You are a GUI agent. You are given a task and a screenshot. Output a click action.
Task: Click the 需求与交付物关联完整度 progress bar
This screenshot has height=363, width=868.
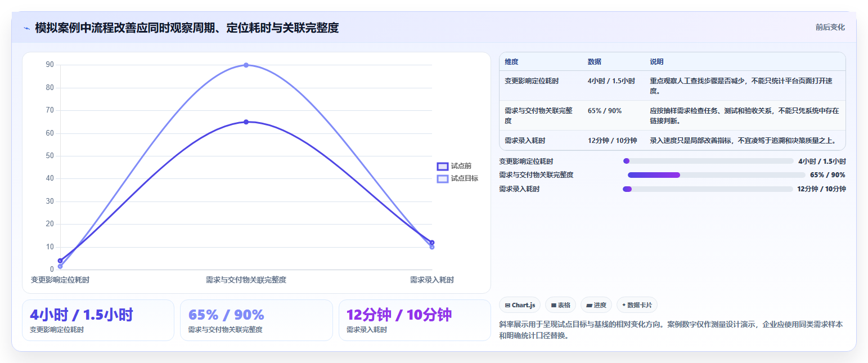coord(717,175)
